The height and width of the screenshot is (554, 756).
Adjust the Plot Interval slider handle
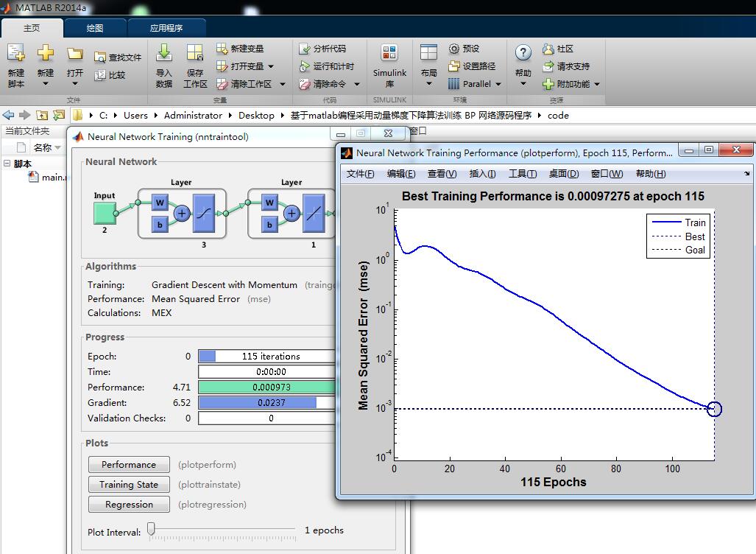pos(152,529)
